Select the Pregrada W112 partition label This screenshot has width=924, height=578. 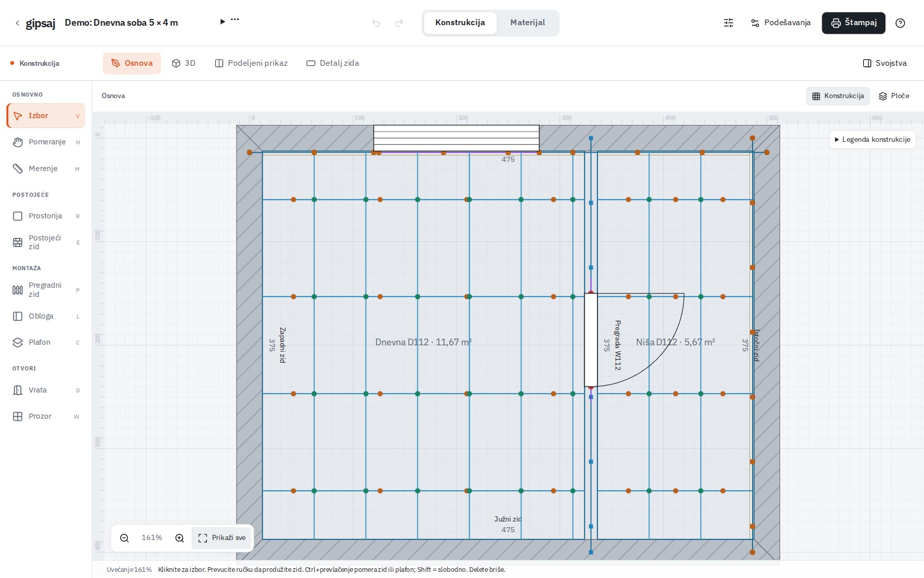click(x=618, y=345)
